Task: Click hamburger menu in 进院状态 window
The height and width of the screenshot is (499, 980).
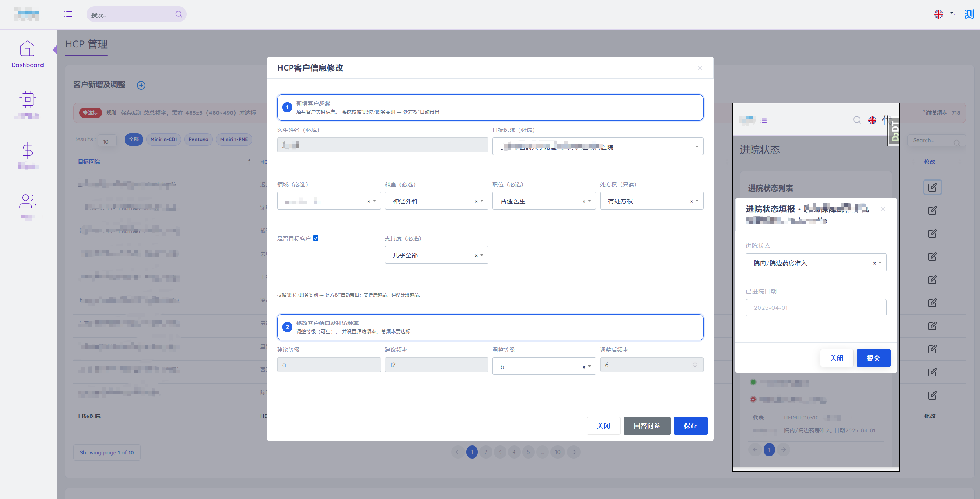Action: pyautogui.click(x=763, y=120)
